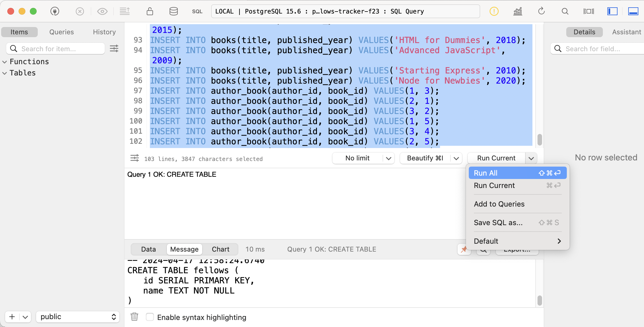Toggle the left sidebar panel
Image resolution: width=644 pixels, height=327 pixels.
coord(612,11)
